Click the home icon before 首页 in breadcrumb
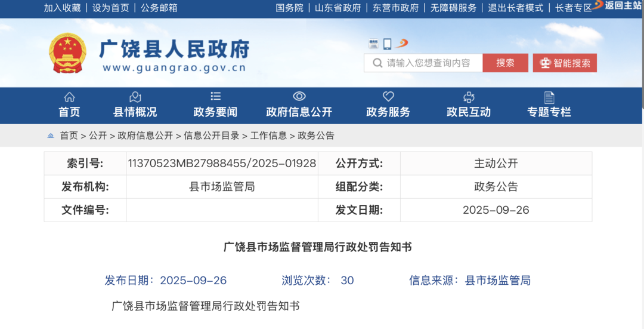The height and width of the screenshot is (329, 644). (51, 136)
